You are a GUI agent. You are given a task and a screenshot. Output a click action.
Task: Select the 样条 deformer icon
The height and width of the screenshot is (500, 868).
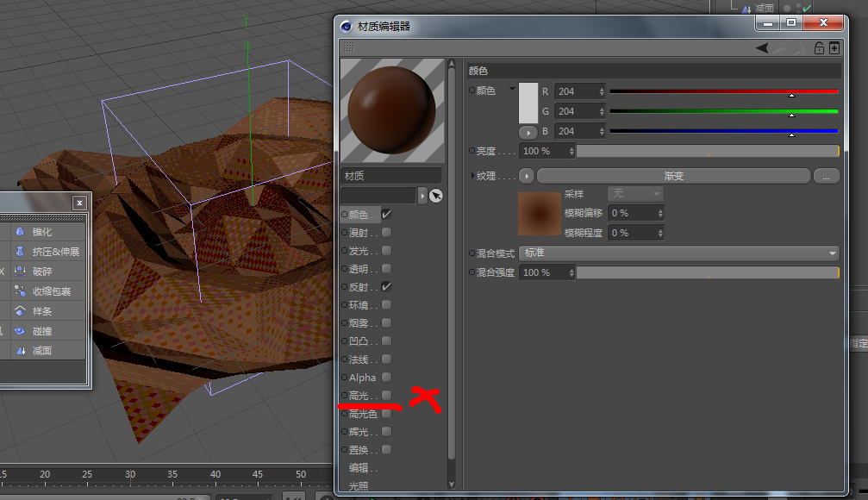click(x=21, y=310)
